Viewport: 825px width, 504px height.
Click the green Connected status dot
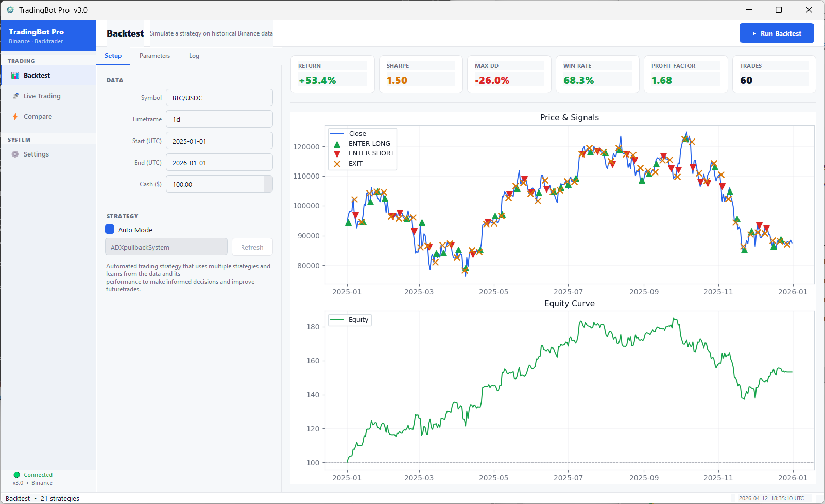pos(16,474)
